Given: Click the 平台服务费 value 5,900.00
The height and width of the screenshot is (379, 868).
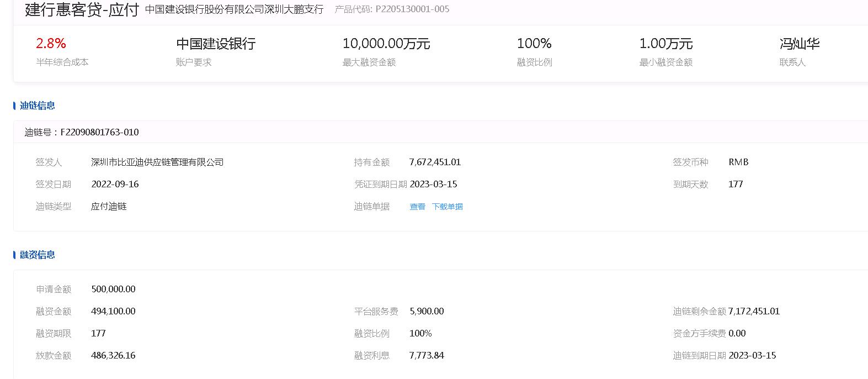Looking at the screenshot, I should point(427,312).
